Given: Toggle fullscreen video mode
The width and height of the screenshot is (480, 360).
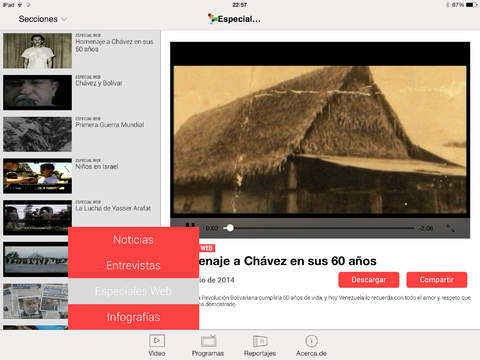Looking at the screenshot, I should 450,228.
